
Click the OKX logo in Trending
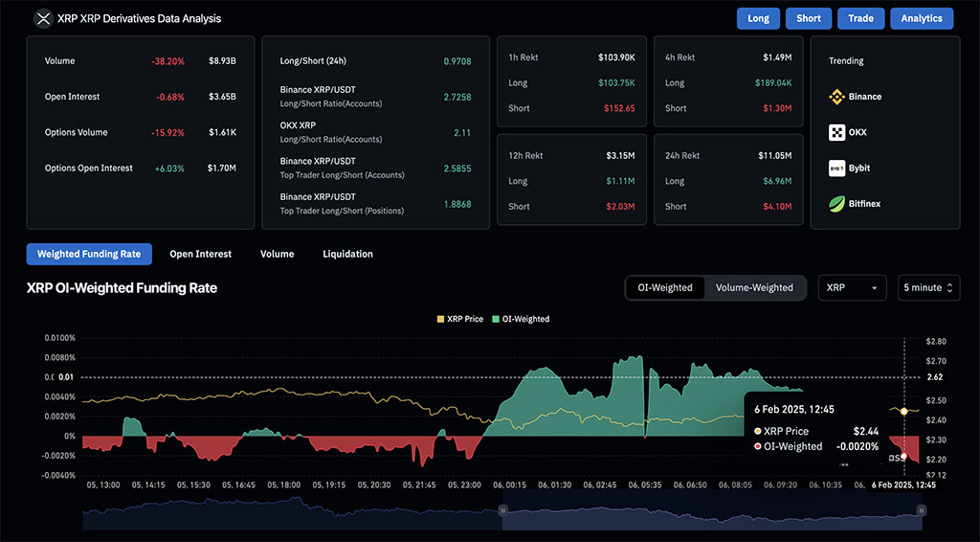[x=836, y=132]
